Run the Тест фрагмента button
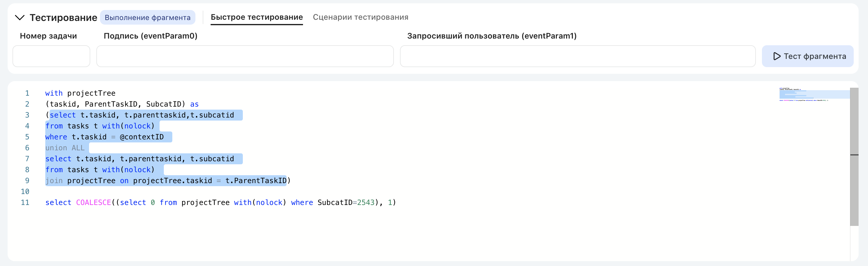Image resolution: width=868 pixels, height=266 pixels. coord(807,56)
